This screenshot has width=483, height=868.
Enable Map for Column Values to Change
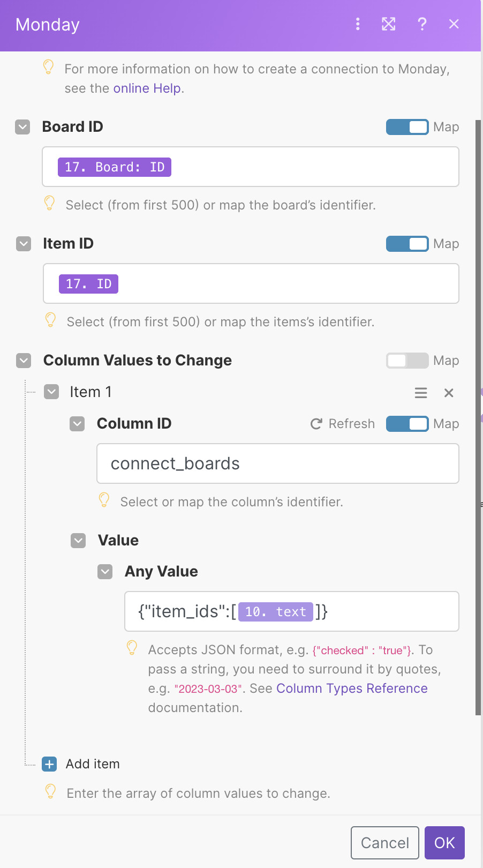pyautogui.click(x=407, y=361)
